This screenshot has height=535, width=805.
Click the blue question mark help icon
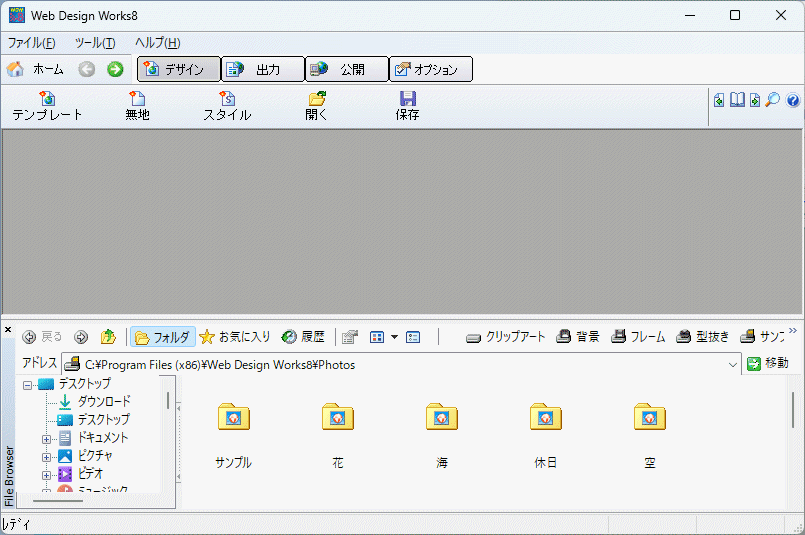793,100
